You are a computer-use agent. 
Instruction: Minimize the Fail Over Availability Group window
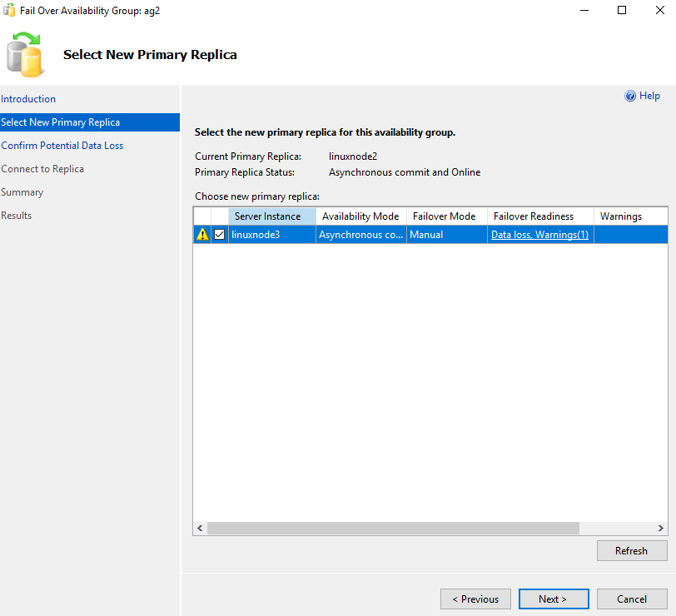tap(584, 10)
